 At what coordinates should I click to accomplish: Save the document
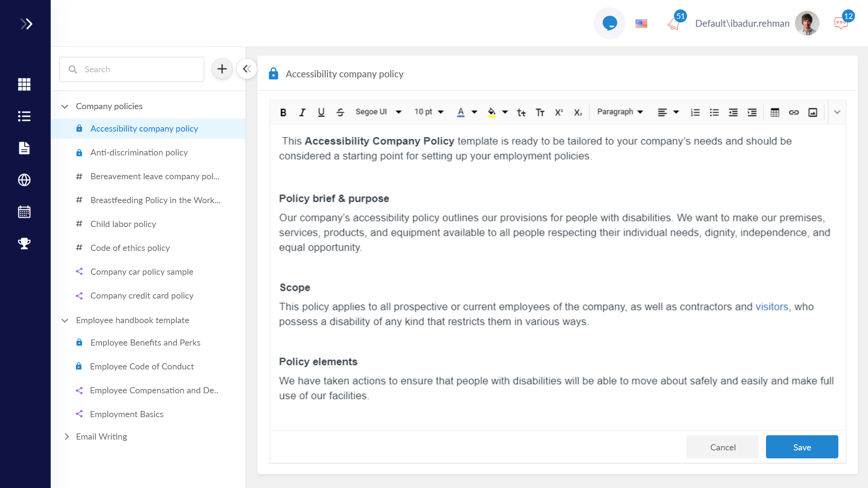click(802, 447)
